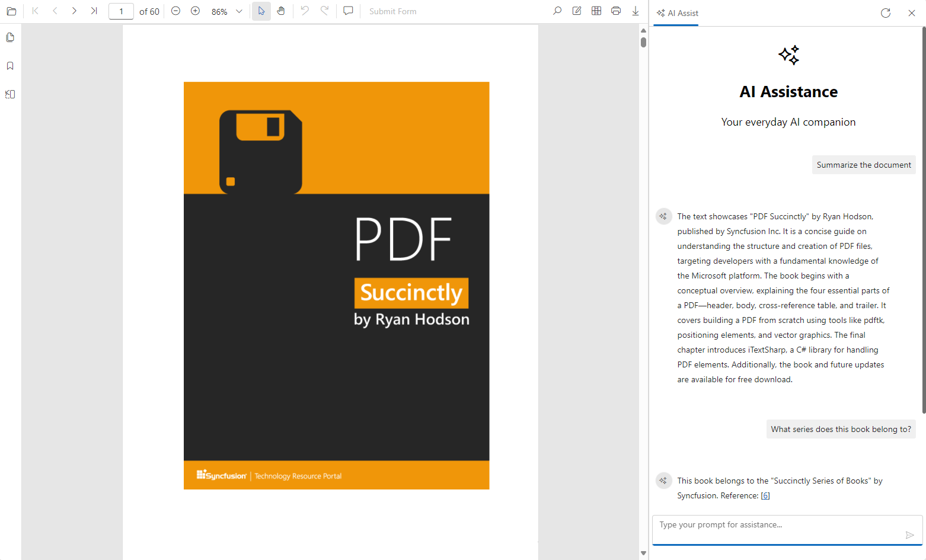
Task: Click the zoom out minus icon
Action: (x=175, y=11)
